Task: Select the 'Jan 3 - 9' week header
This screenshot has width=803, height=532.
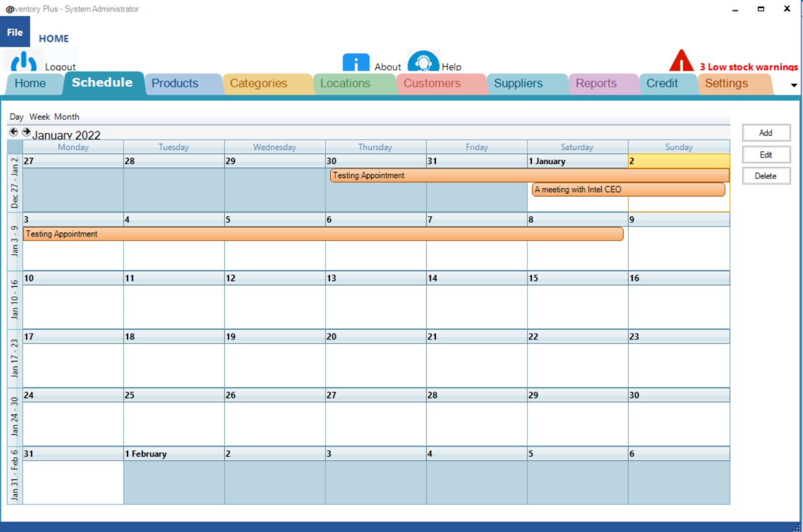Action: tap(15, 242)
